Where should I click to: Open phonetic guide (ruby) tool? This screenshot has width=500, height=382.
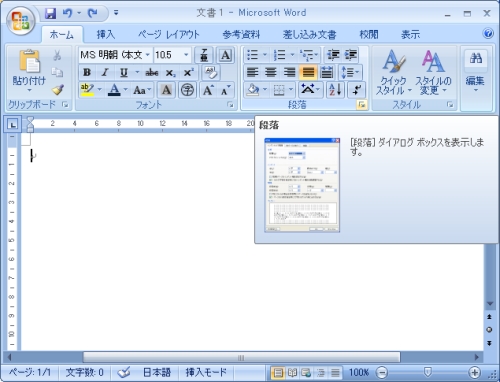click(x=204, y=55)
